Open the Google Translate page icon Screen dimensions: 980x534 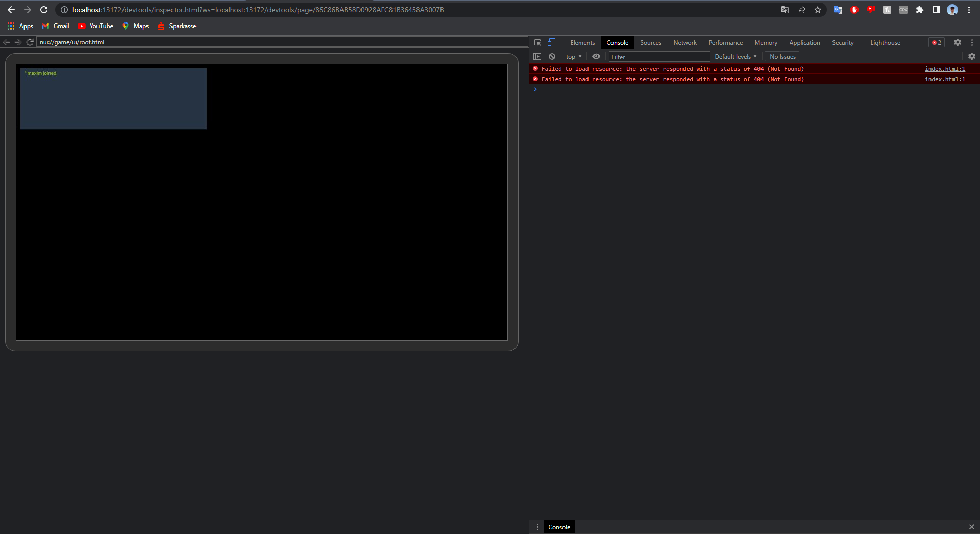click(x=785, y=10)
